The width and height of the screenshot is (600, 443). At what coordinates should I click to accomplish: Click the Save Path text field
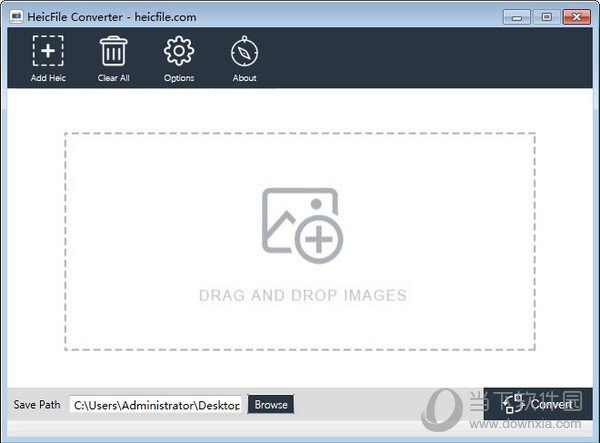pyautogui.click(x=155, y=405)
